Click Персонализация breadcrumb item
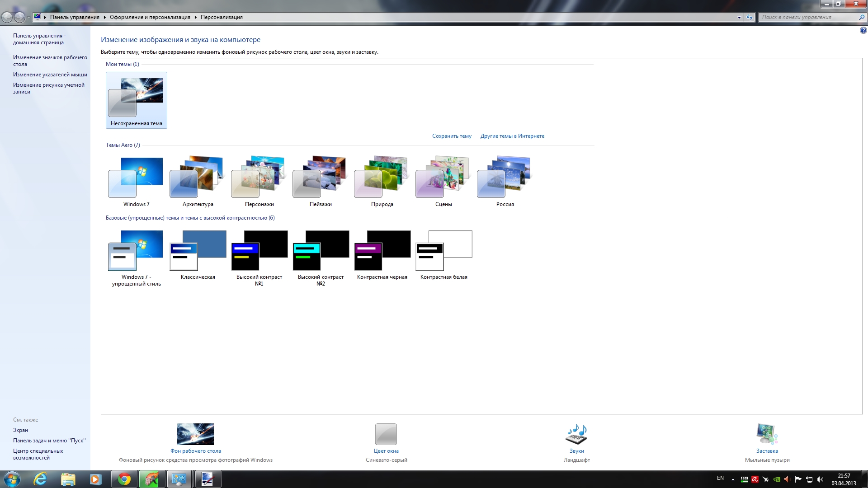868x488 pixels. (x=222, y=17)
